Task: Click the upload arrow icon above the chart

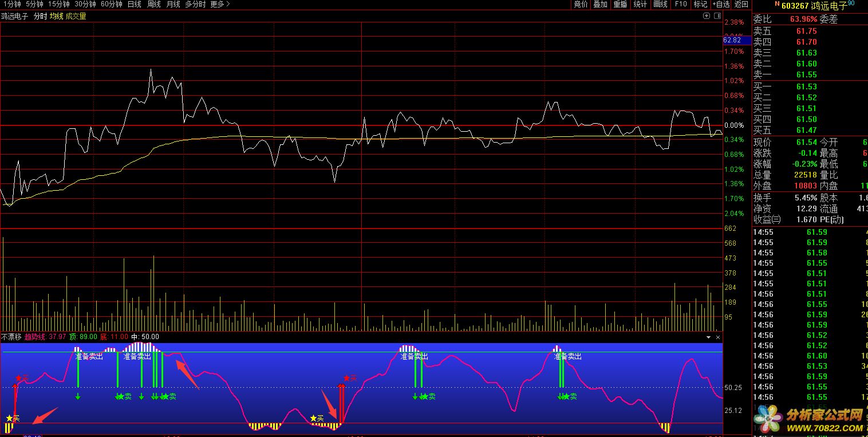Action: 707,16
